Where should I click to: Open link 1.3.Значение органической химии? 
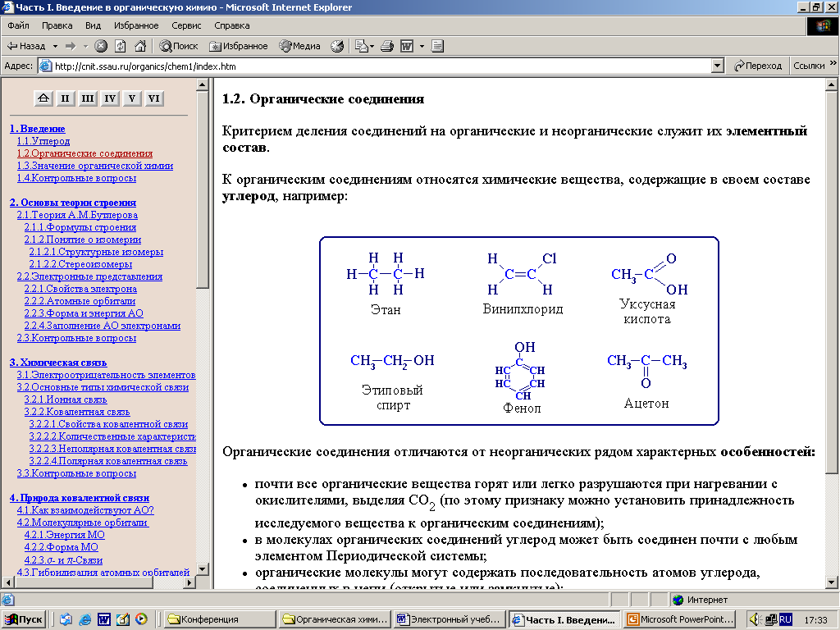[x=95, y=166]
